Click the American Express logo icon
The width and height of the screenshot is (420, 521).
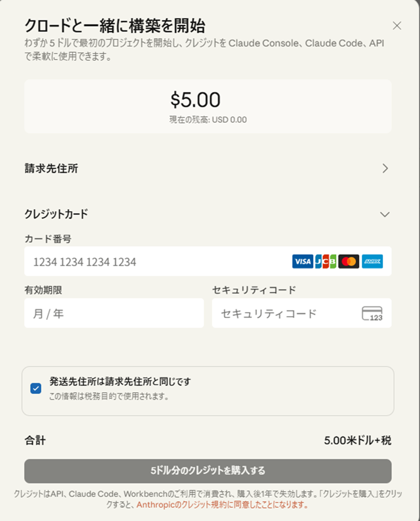pos(372,261)
